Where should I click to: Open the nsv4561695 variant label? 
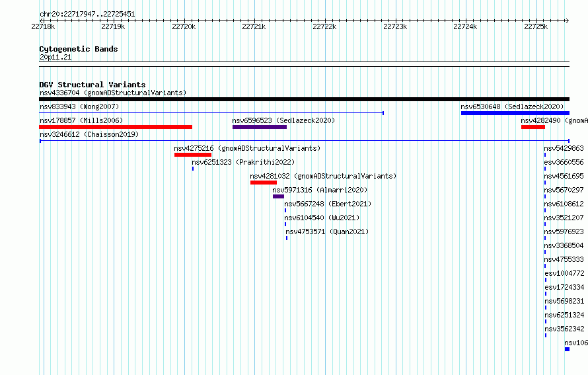564,176
